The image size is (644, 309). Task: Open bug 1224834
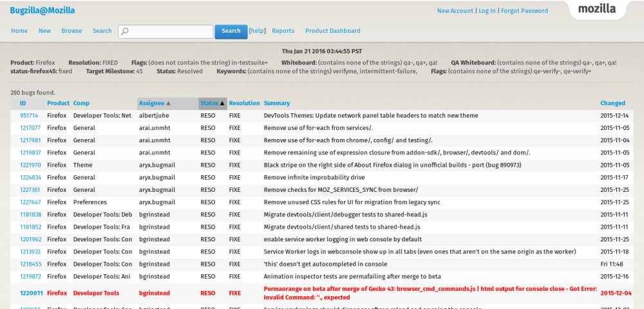(30, 177)
